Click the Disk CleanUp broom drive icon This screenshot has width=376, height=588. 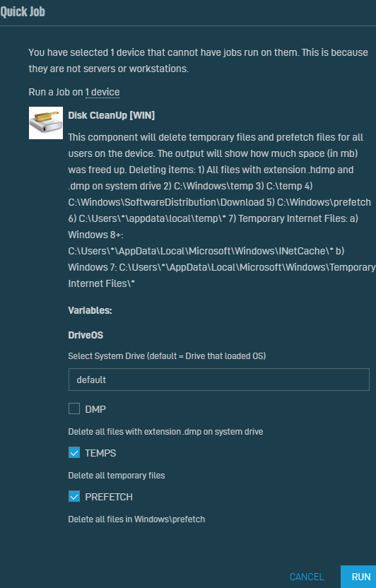(x=46, y=123)
